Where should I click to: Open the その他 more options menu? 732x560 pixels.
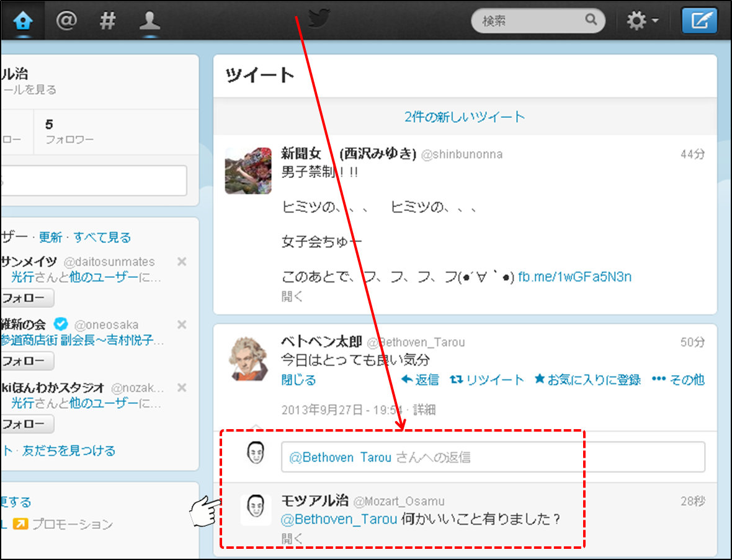coord(677,380)
